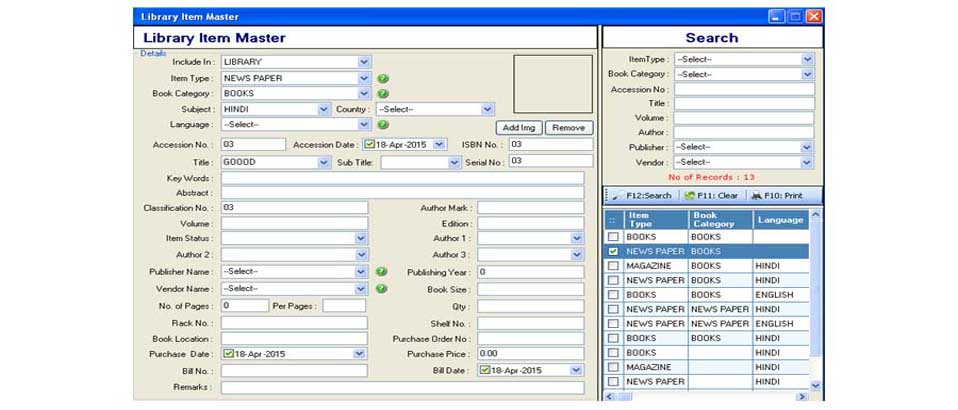Click the Remove image button
The image size is (958, 410).
pyautogui.click(x=568, y=128)
